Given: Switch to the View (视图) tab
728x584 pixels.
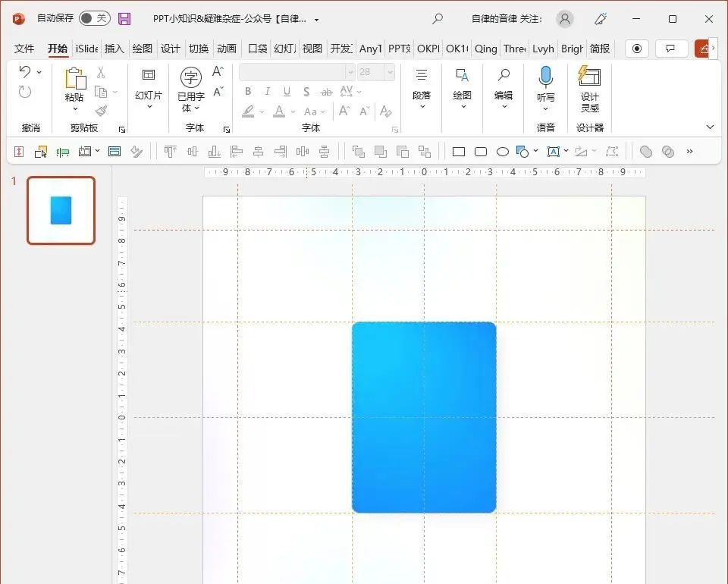Looking at the screenshot, I should point(312,49).
